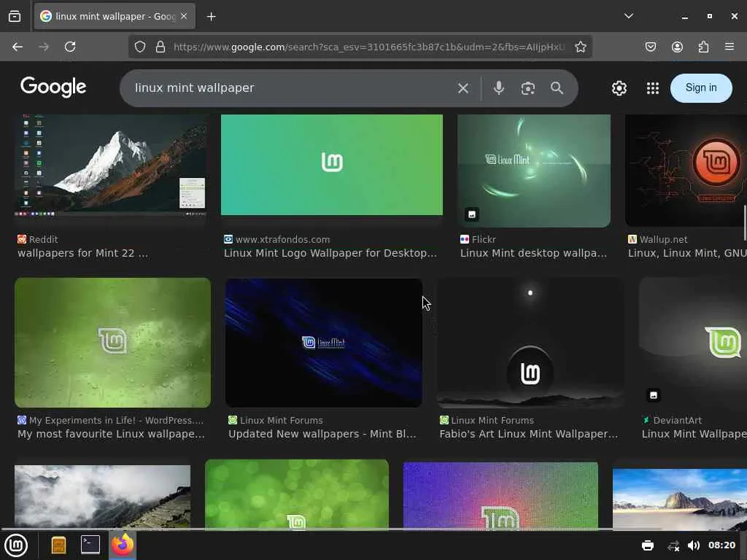This screenshot has width=747, height=560.
Task: Open Google quick settings gear
Action: click(619, 88)
